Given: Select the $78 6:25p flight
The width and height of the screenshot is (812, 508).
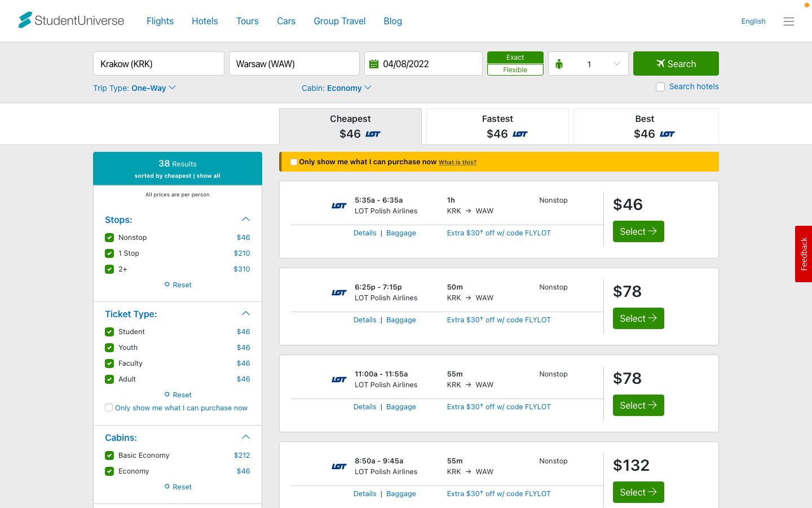Looking at the screenshot, I should 638,318.
